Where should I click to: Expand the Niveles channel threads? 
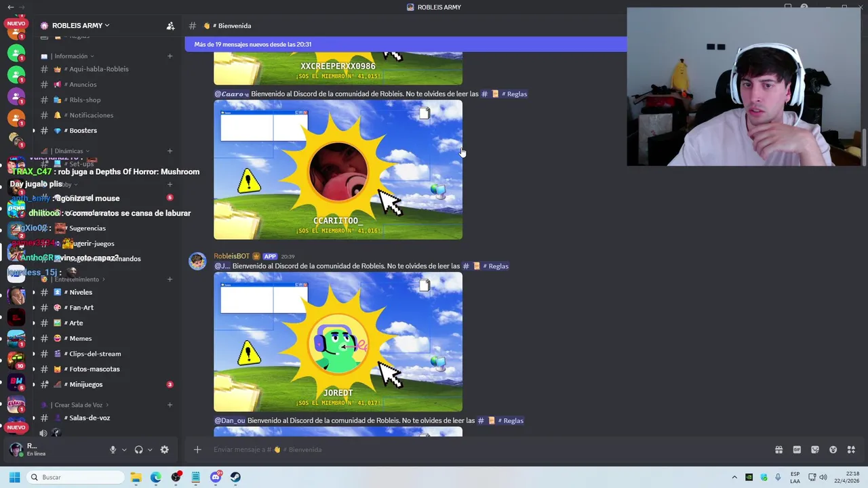pos(33,293)
